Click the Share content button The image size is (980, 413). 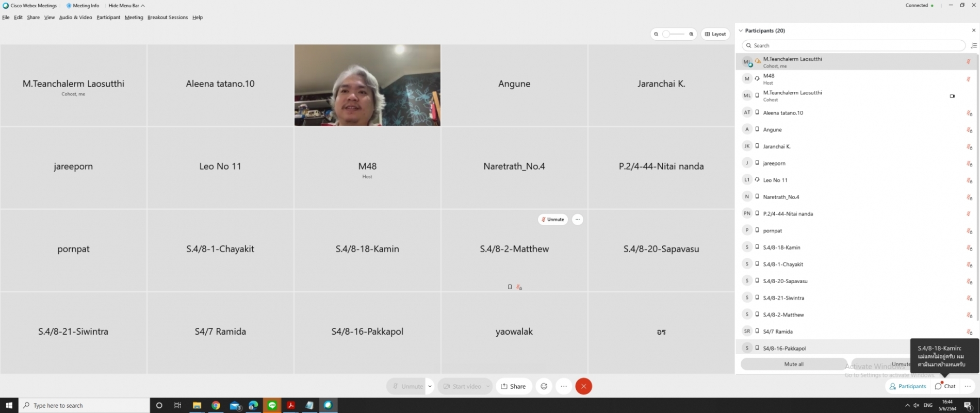point(514,386)
